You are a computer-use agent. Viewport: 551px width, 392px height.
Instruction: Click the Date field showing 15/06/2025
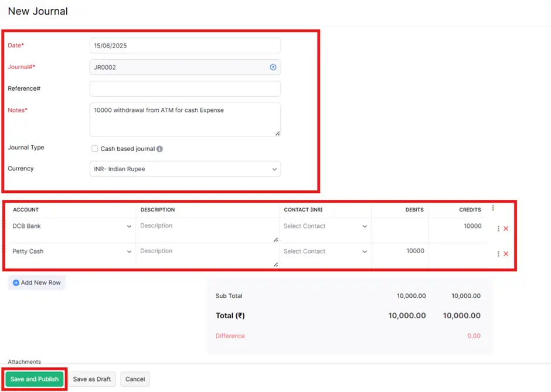(185, 46)
